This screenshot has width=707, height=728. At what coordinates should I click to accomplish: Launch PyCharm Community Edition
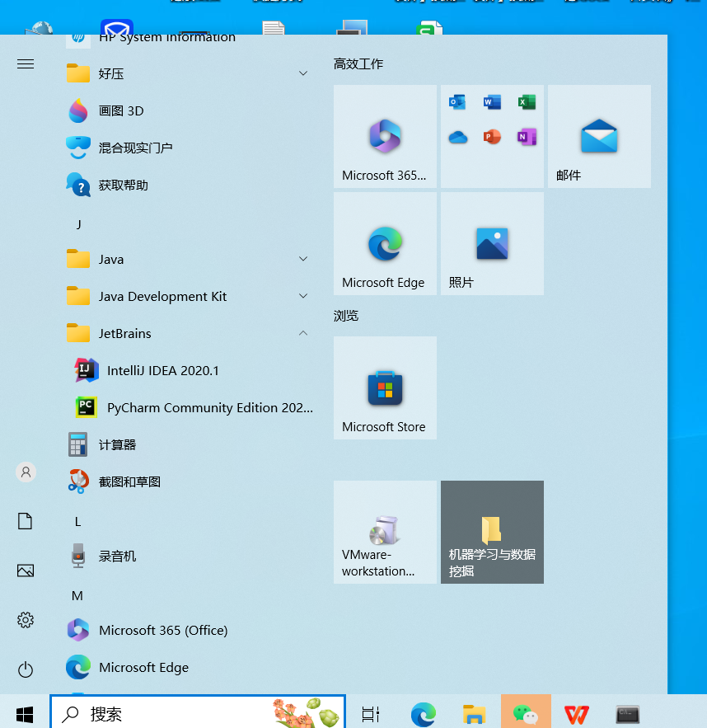point(188,407)
